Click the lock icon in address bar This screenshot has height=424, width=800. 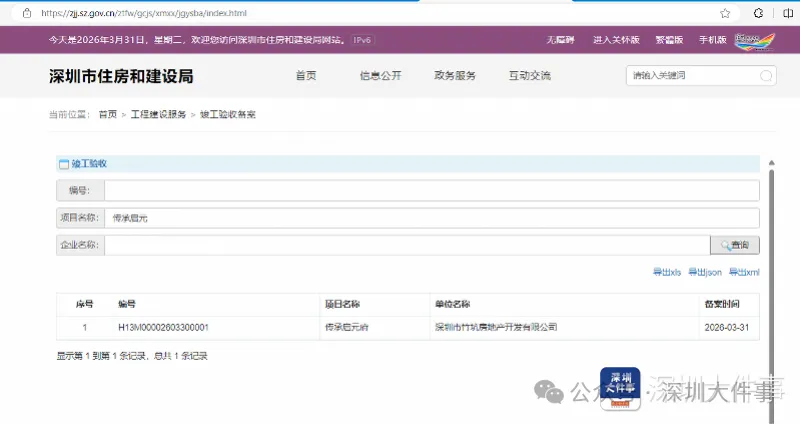(27, 13)
